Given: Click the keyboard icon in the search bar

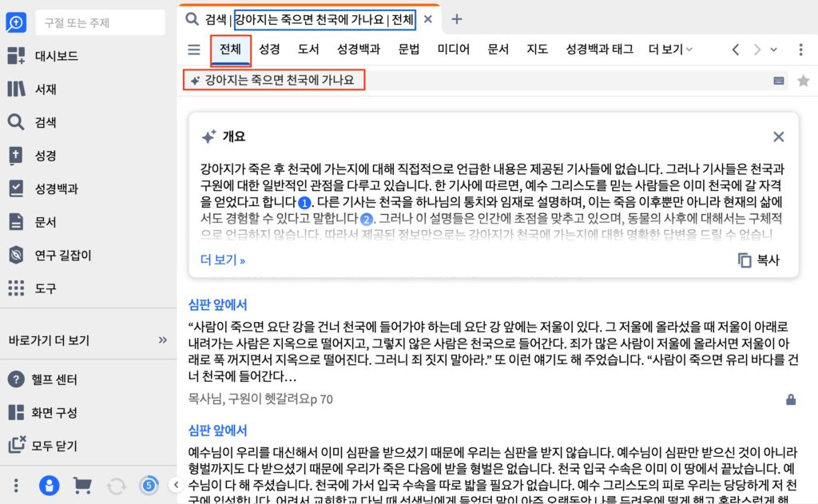Looking at the screenshot, I should coord(779,81).
